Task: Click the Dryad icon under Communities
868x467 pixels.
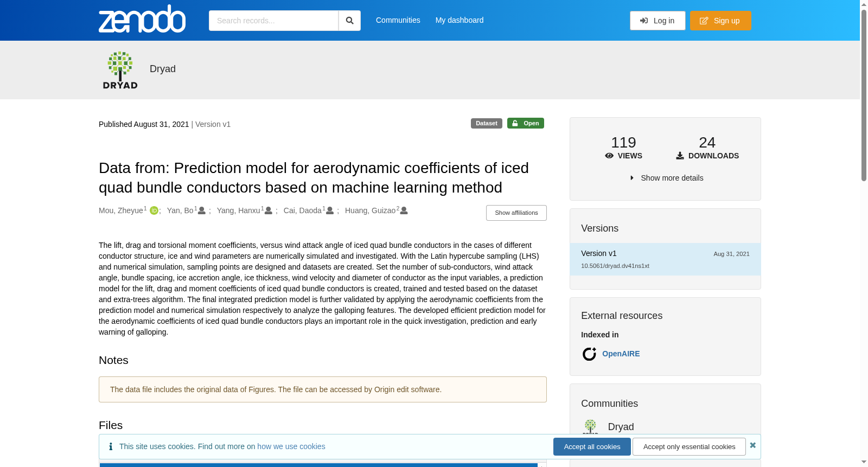Action: (590, 426)
